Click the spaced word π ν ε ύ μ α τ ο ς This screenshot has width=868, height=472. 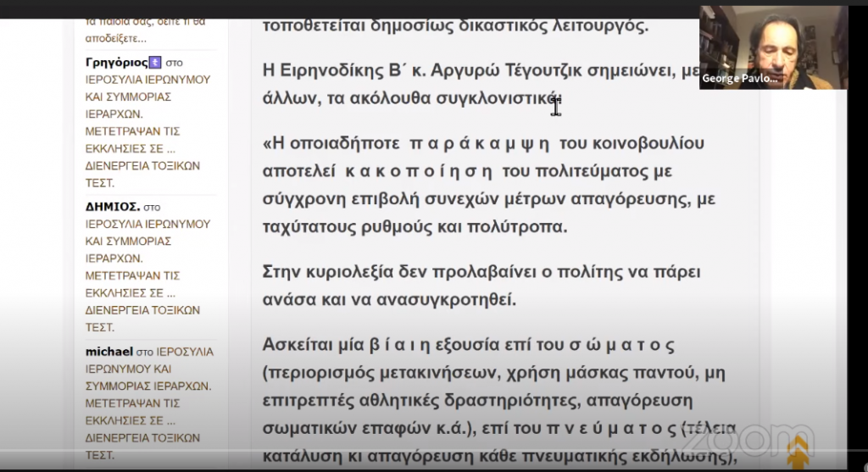[x=612, y=428]
